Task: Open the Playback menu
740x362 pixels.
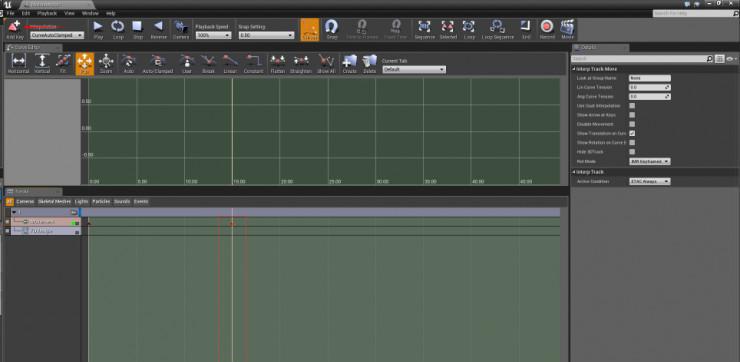Action: point(47,13)
